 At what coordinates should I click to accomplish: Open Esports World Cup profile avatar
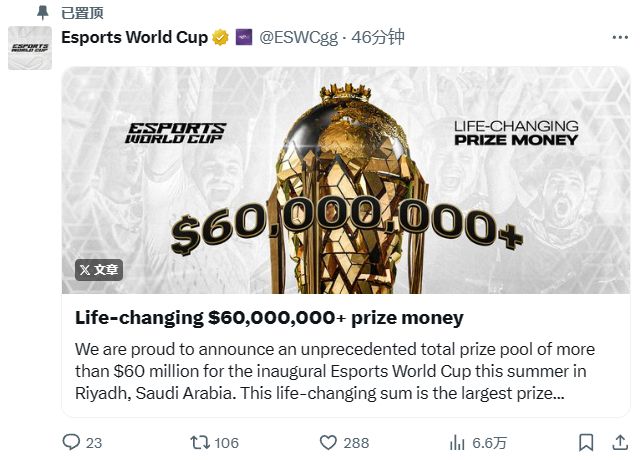tap(30, 48)
